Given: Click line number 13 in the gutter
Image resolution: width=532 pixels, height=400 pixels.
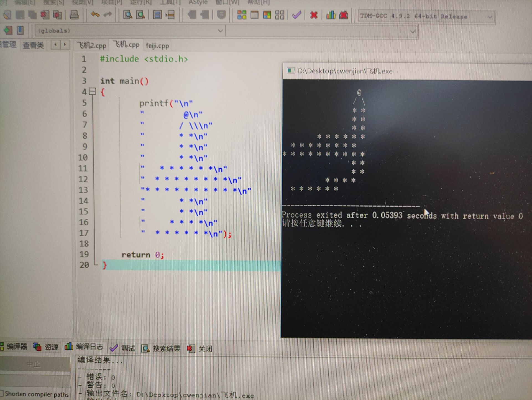Looking at the screenshot, I should coord(83,190).
